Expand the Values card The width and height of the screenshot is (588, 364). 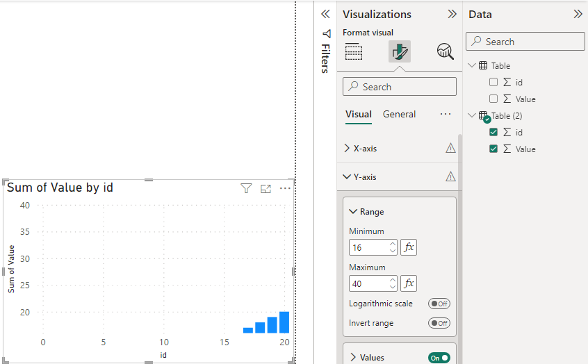353,357
